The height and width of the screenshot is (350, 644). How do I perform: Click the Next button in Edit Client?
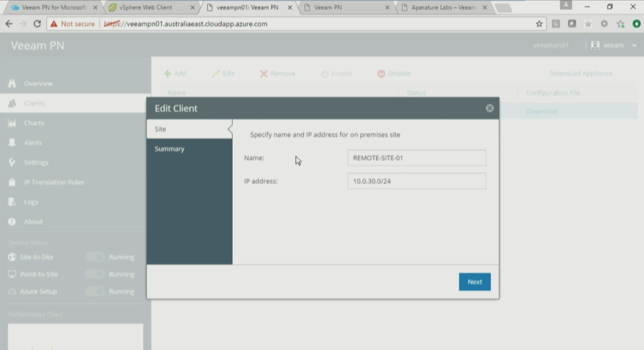tap(475, 282)
